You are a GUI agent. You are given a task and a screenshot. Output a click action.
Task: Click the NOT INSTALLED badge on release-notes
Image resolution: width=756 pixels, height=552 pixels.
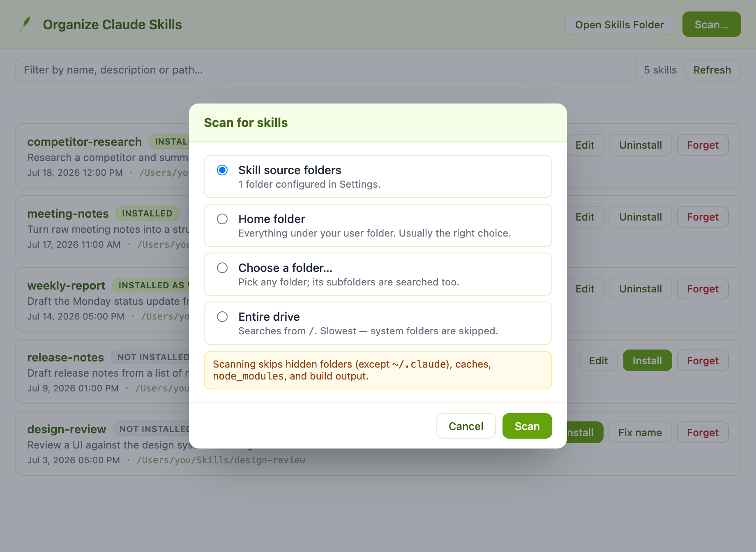[x=150, y=357]
